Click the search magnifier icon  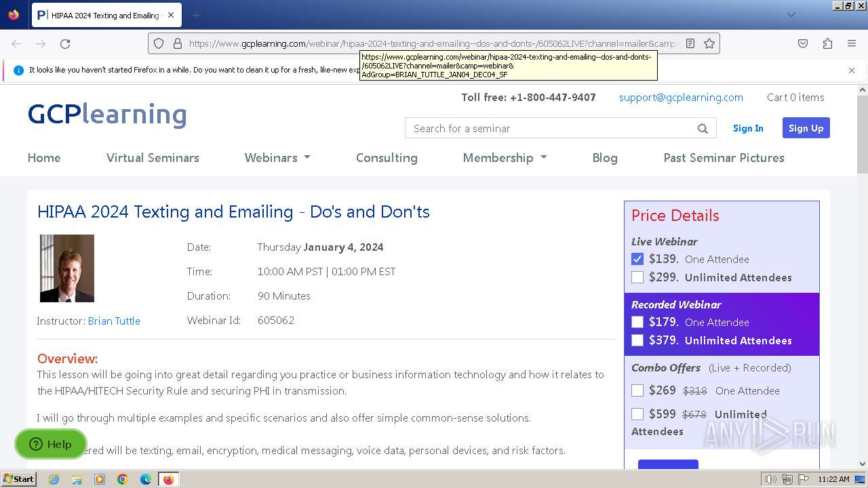[703, 128]
